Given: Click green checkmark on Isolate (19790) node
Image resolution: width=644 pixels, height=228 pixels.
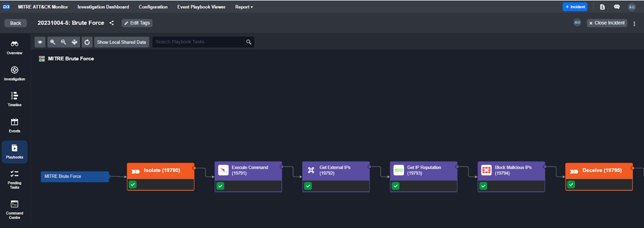Looking at the screenshot, I should (x=132, y=184).
